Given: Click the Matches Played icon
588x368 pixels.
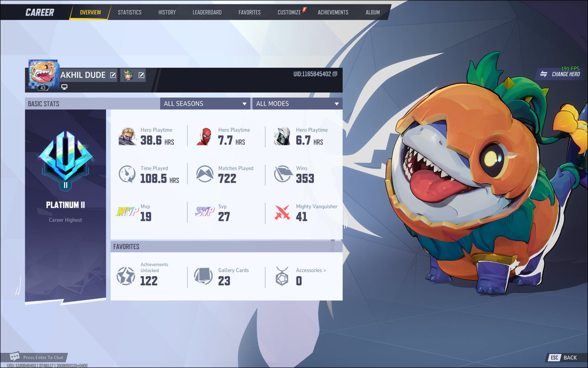Looking at the screenshot, I should [205, 174].
